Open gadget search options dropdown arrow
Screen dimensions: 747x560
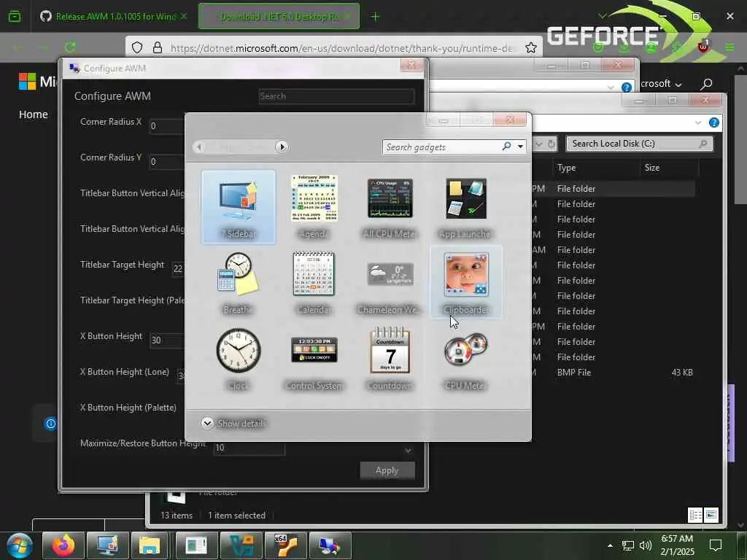pos(520,147)
